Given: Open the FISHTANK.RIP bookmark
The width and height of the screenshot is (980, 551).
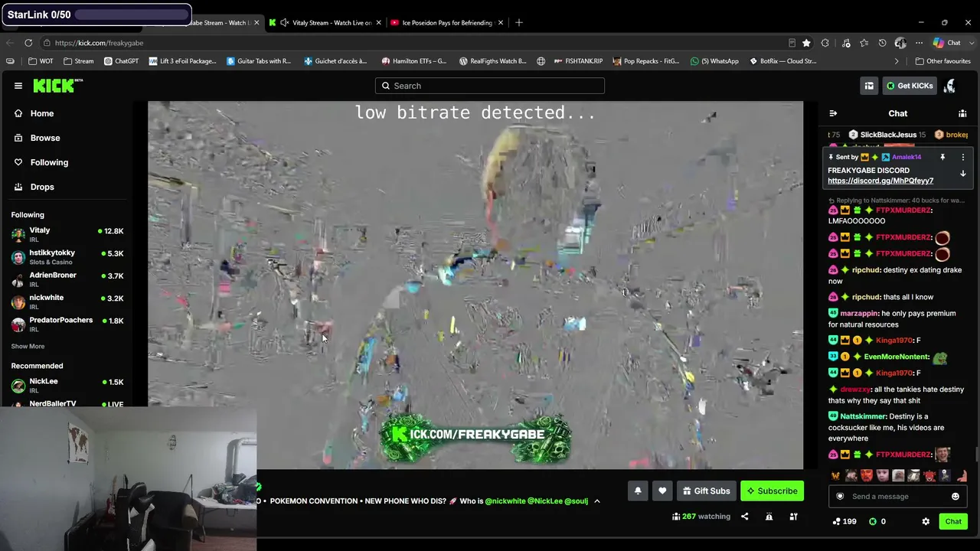Looking at the screenshot, I should click(x=577, y=61).
